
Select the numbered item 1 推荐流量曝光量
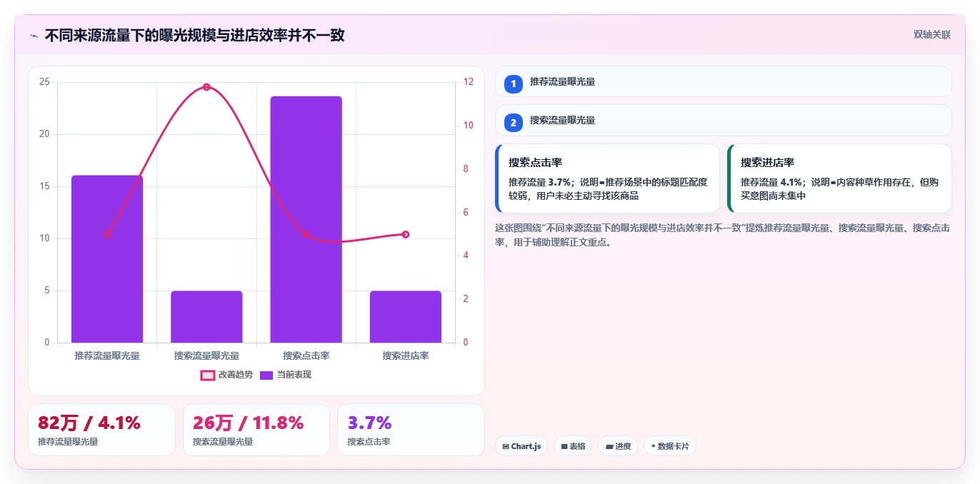coord(724,81)
